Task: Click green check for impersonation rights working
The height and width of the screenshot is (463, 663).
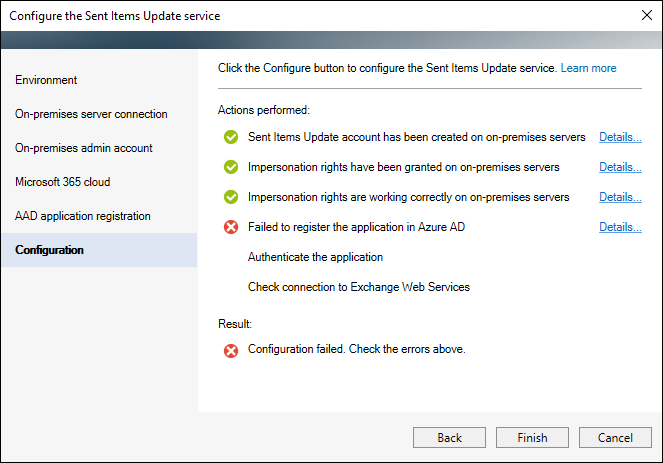Action: click(x=231, y=197)
